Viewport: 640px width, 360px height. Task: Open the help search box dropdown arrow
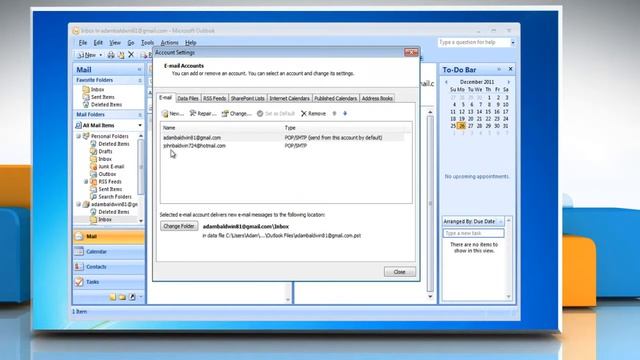pyautogui.click(x=513, y=42)
